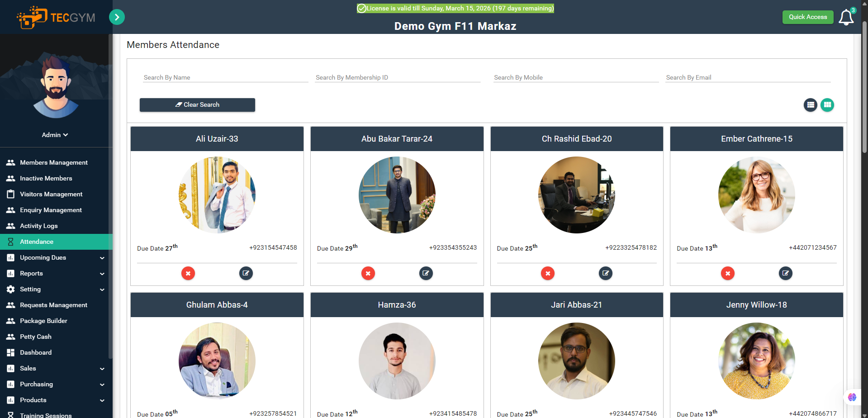The image size is (868, 418).
Task: Click Petty Cash people icon
Action: click(11, 337)
